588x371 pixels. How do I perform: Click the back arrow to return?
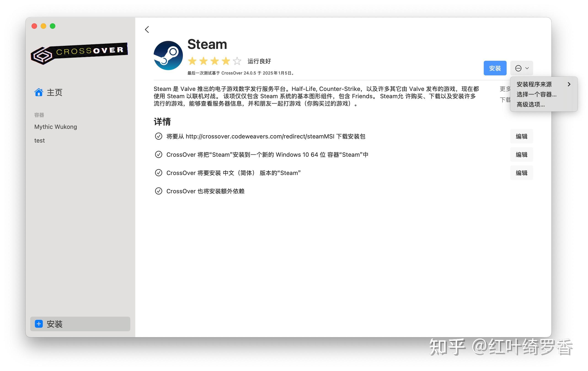[147, 29]
